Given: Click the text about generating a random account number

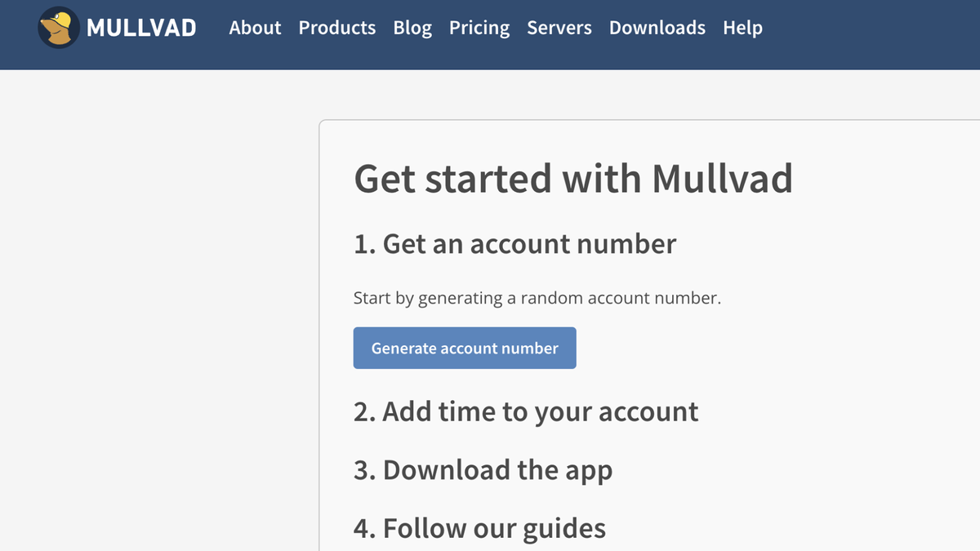Looking at the screenshot, I should tap(539, 298).
